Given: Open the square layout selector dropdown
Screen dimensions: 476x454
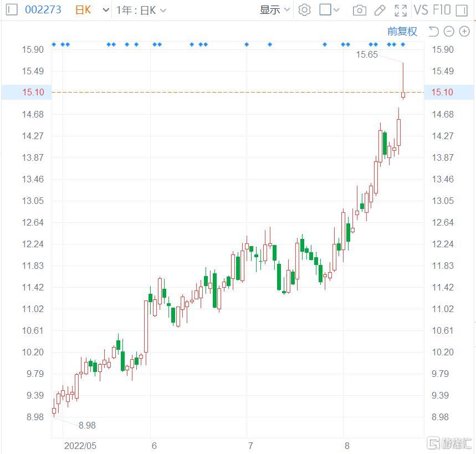Looking at the screenshot, I should click(329, 10).
